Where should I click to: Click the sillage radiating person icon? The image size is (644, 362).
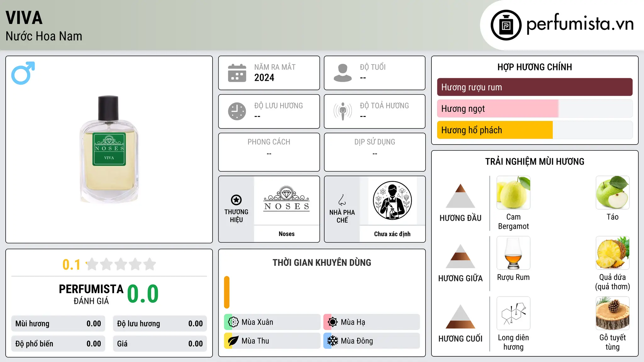click(x=343, y=111)
